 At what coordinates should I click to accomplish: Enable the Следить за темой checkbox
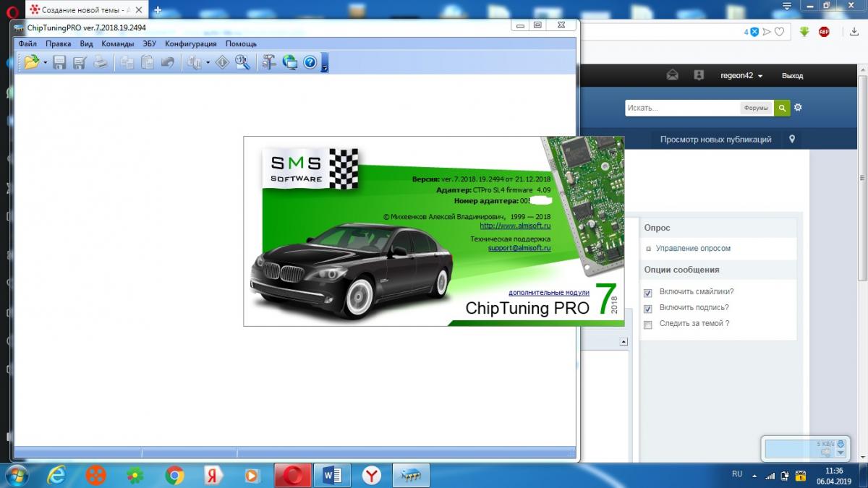pos(647,325)
